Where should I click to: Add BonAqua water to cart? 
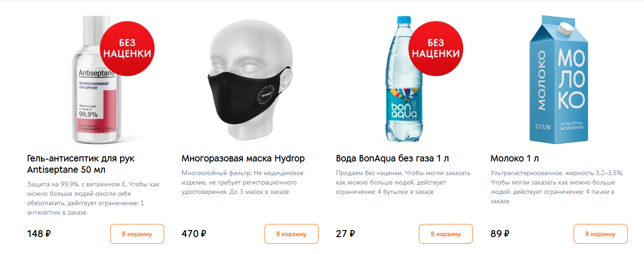pos(446,234)
